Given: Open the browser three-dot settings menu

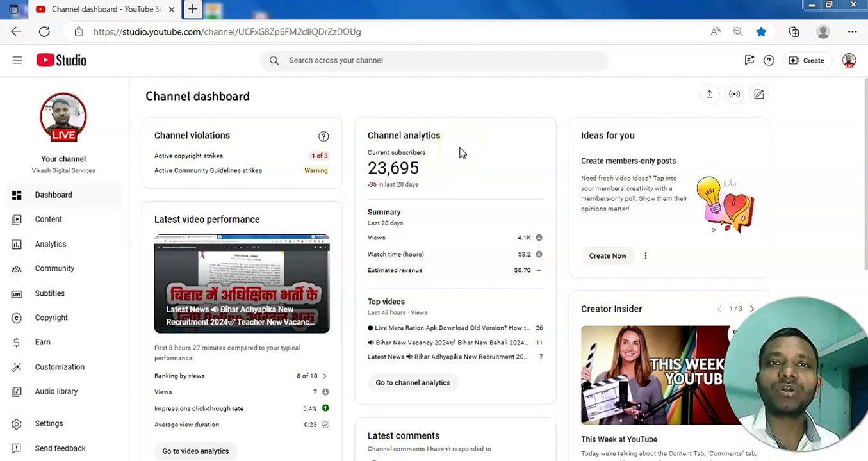Looking at the screenshot, I should pos(852,31).
